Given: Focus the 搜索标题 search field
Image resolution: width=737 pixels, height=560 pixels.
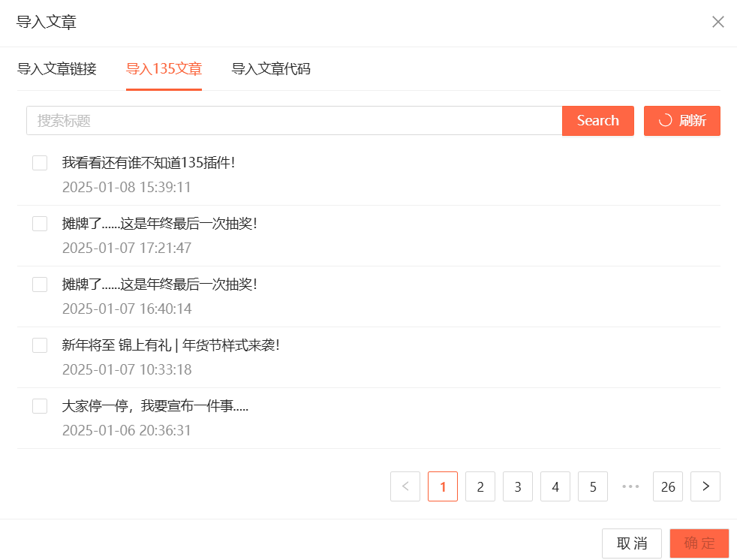Looking at the screenshot, I should pyautogui.click(x=294, y=121).
